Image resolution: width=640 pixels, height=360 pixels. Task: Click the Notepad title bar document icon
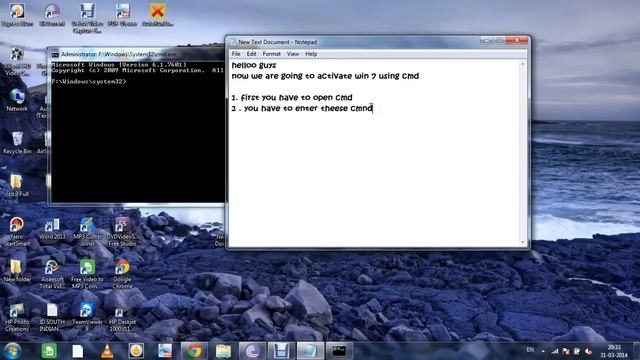tap(233, 42)
